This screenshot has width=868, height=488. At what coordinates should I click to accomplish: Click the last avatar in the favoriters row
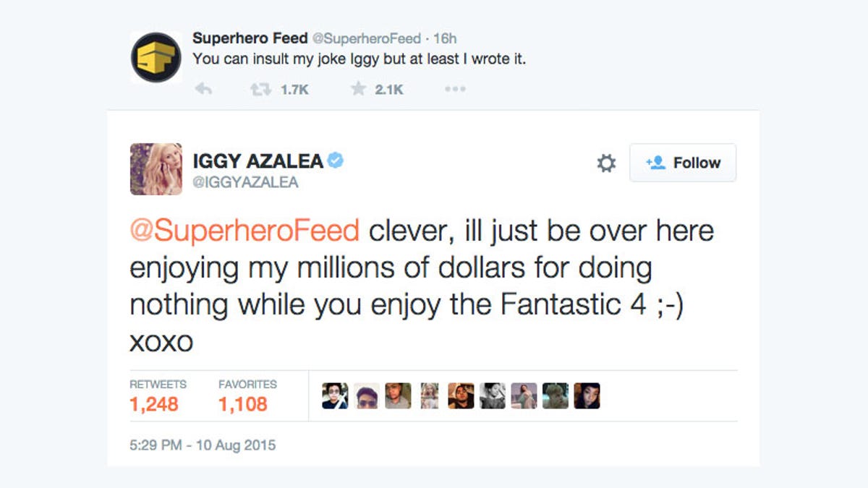tap(587, 396)
